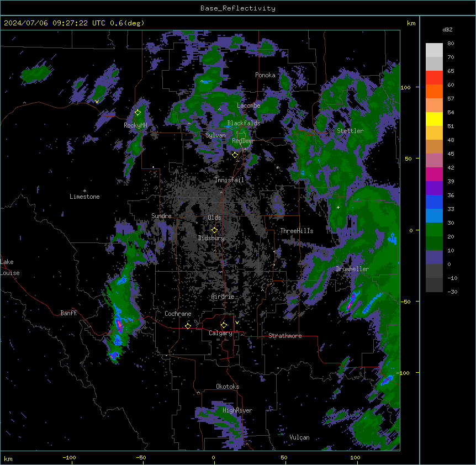Image resolution: width=476 pixels, height=465 pixels.
Task: Click the bright green 30 dBZ legend swatch
Action: point(434,230)
